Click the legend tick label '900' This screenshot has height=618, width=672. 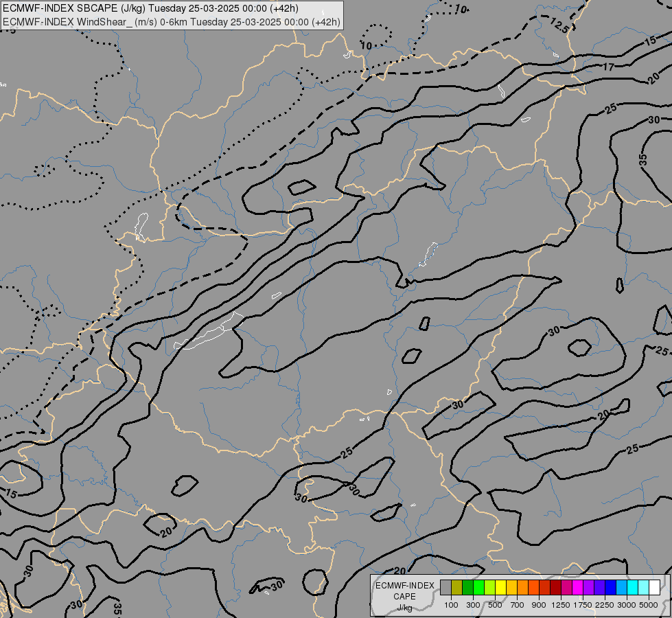[539, 605]
